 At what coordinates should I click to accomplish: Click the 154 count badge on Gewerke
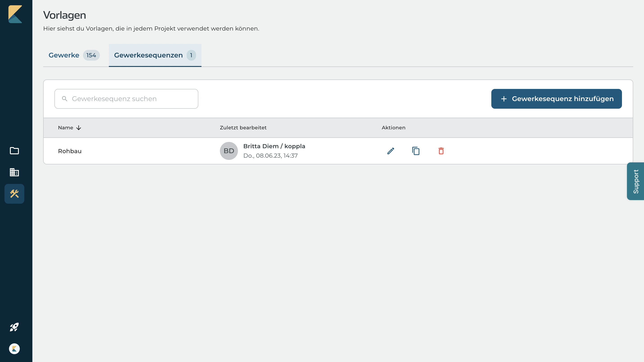pyautogui.click(x=91, y=55)
